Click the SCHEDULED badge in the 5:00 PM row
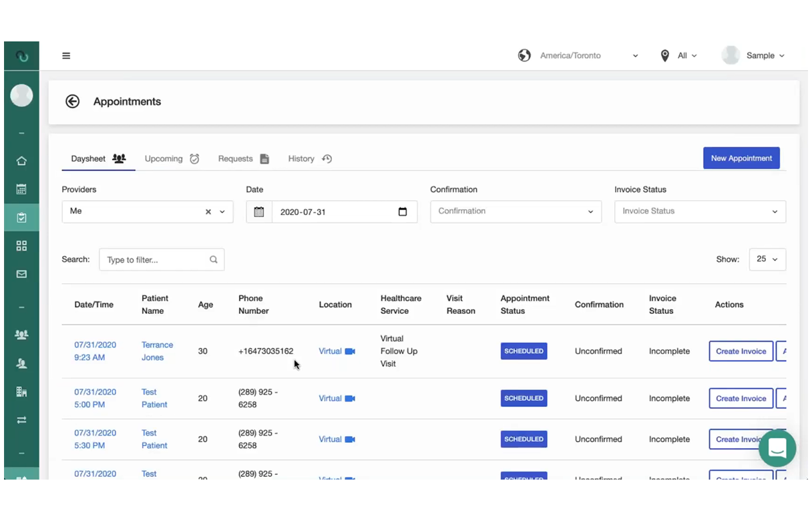The height and width of the screenshot is (521, 812). (524, 399)
